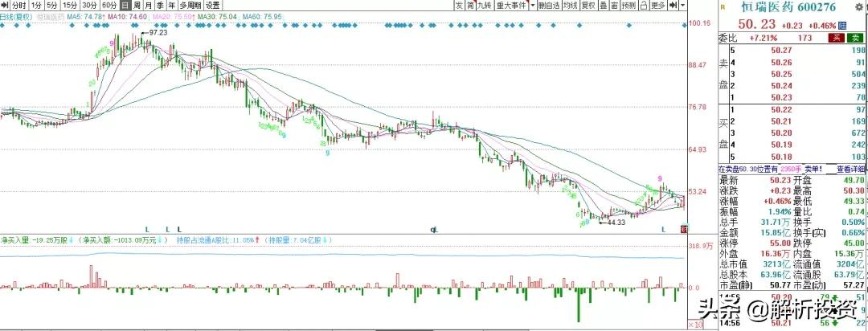The image size is (868, 331).
Task: Select the 年 yearly period tab
Action: tap(172, 5)
